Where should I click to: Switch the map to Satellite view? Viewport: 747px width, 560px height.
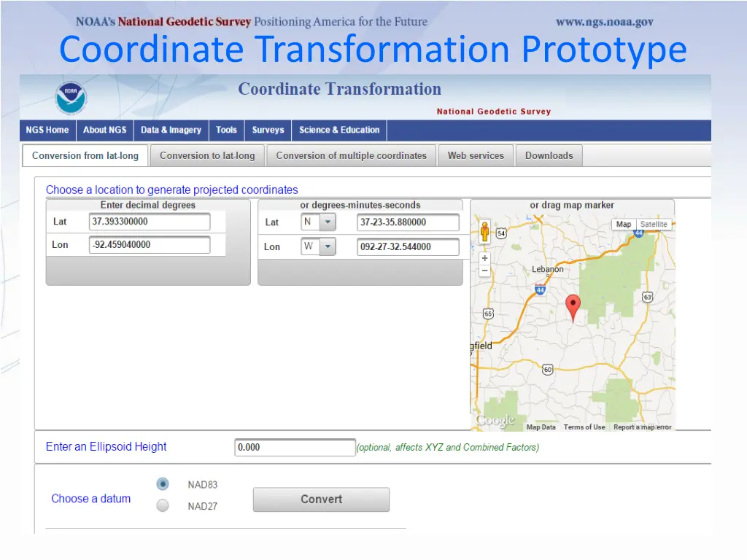[654, 225]
